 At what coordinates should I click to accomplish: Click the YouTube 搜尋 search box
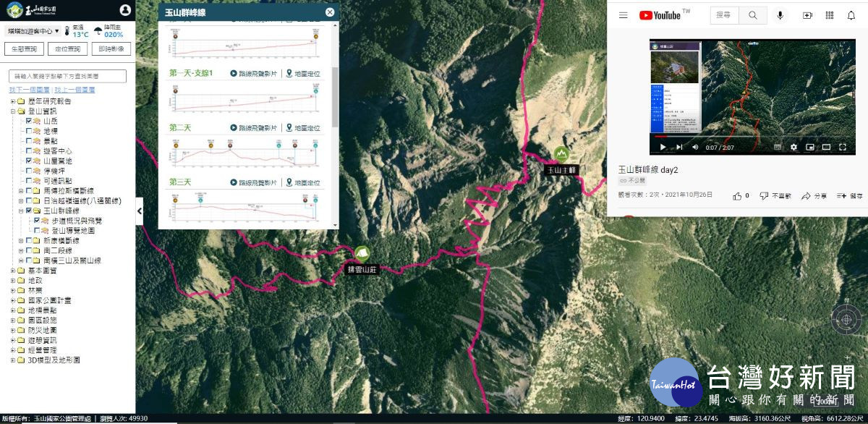click(726, 15)
